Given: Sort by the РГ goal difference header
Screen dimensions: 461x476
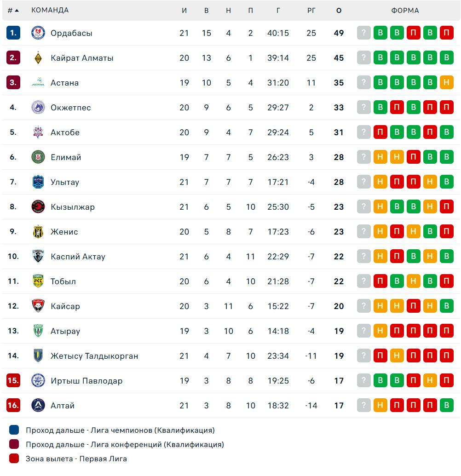Looking at the screenshot, I should 311,10.
